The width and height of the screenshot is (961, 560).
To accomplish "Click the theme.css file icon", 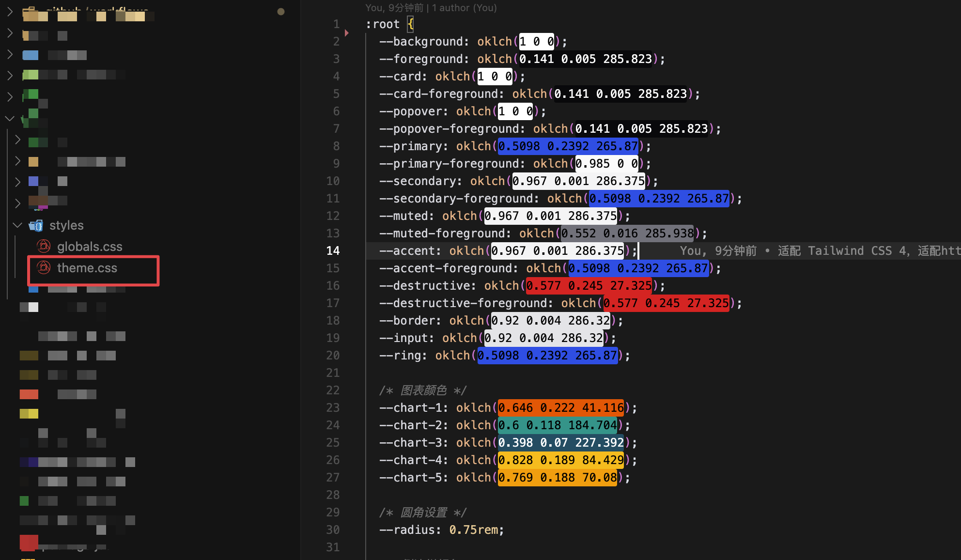I will (44, 268).
